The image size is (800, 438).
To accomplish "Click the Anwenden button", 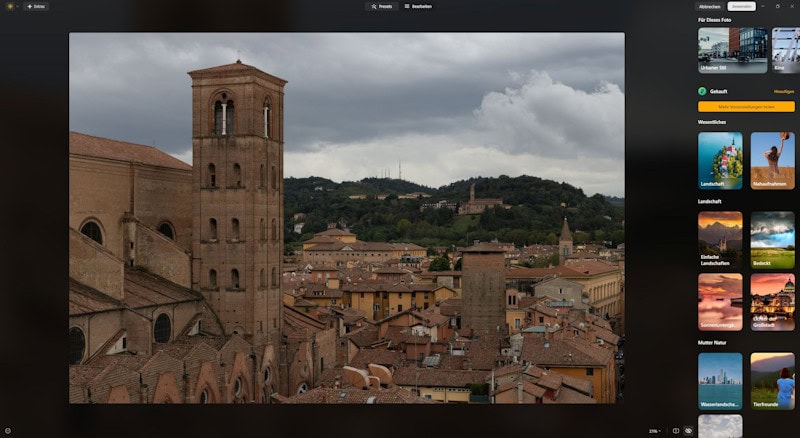I will 740,6.
